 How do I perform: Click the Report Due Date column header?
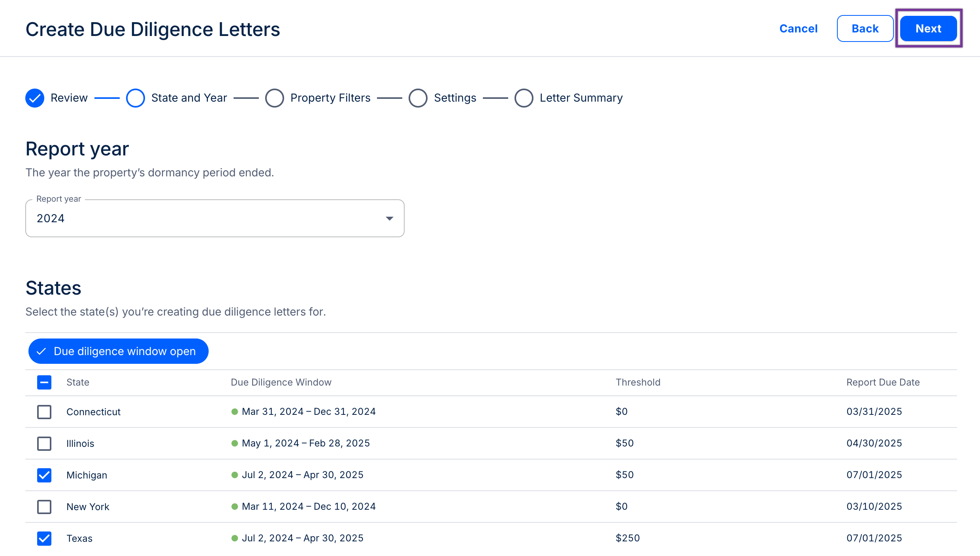click(x=883, y=382)
